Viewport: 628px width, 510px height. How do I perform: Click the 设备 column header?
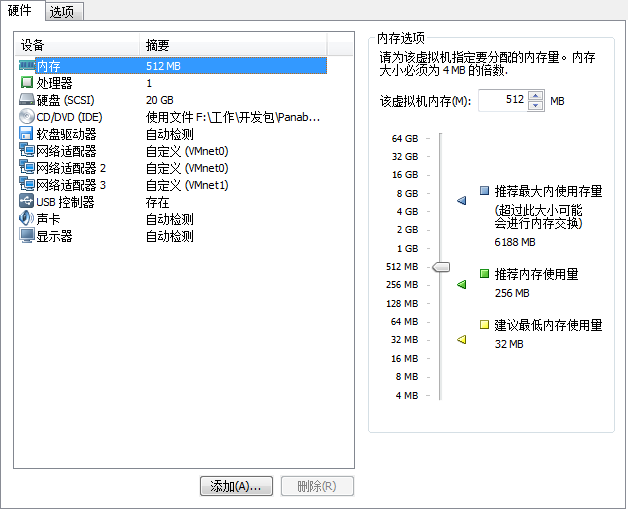click(x=77, y=44)
